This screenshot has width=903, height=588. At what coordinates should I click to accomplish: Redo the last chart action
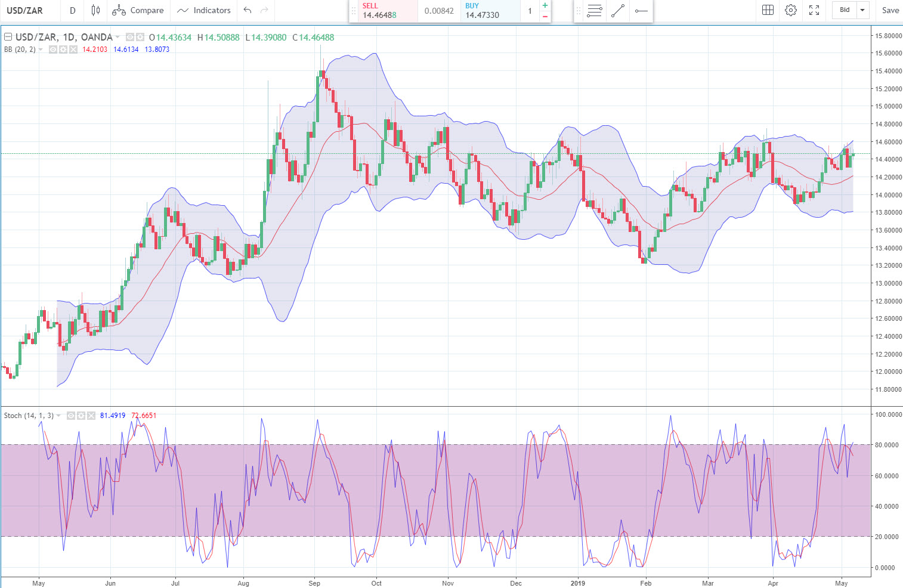[264, 10]
